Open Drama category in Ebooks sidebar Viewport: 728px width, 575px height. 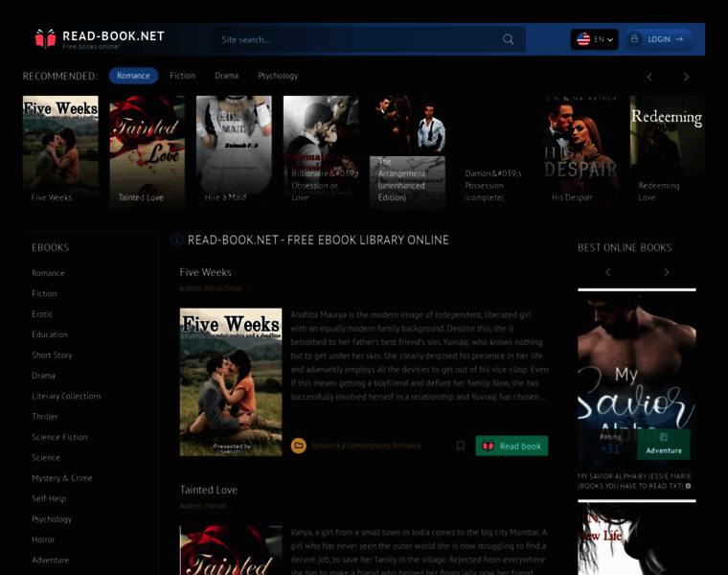(43, 376)
